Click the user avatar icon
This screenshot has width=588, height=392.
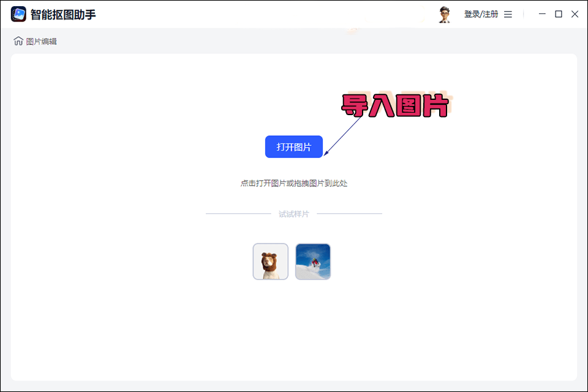click(x=445, y=14)
